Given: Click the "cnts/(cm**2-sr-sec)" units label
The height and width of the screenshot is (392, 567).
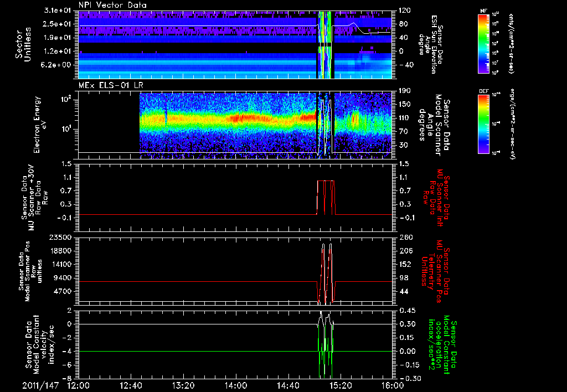Looking at the screenshot, I should [511, 44].
